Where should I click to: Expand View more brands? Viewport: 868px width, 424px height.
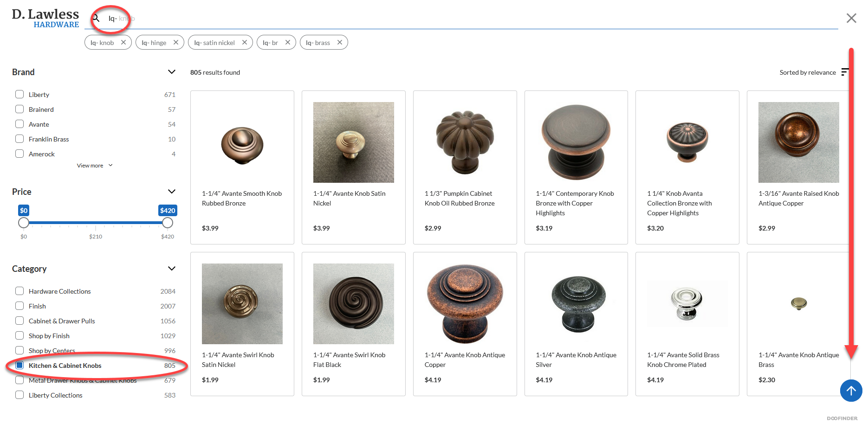pos(94,166)
